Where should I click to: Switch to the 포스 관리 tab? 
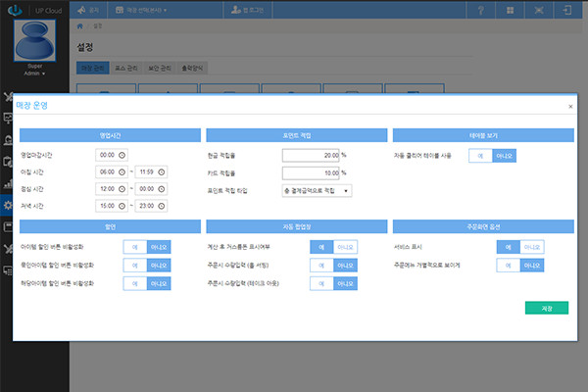(x=124, y=71)
